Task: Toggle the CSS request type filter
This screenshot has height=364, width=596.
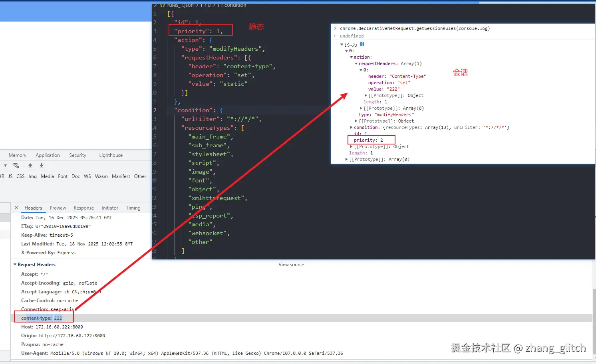Action: coord(20,176)
